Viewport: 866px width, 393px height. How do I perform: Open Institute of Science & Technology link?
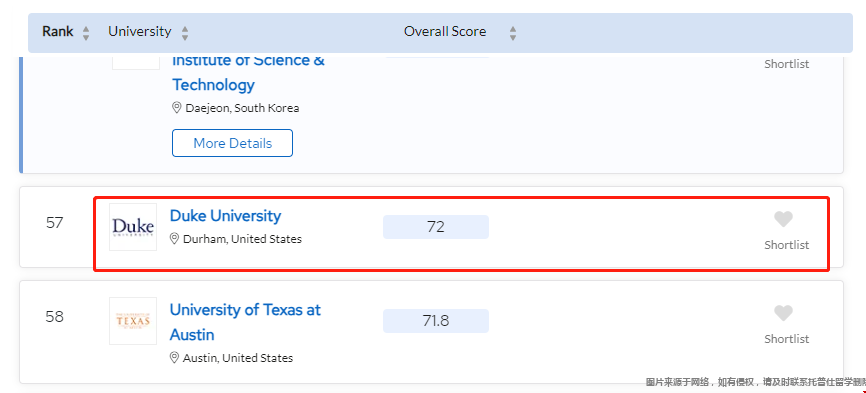coord(249,72)
